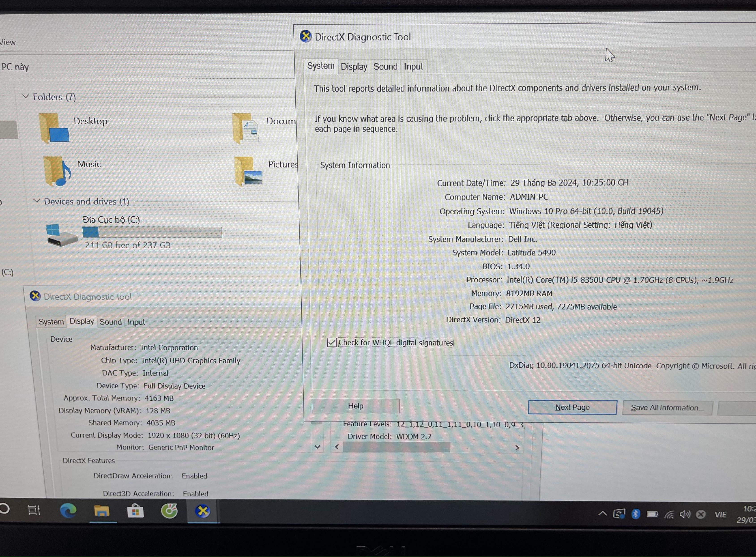Switch to Sound tab in front DirectX window
Screen dimensions: 756x557
point(385,67)
